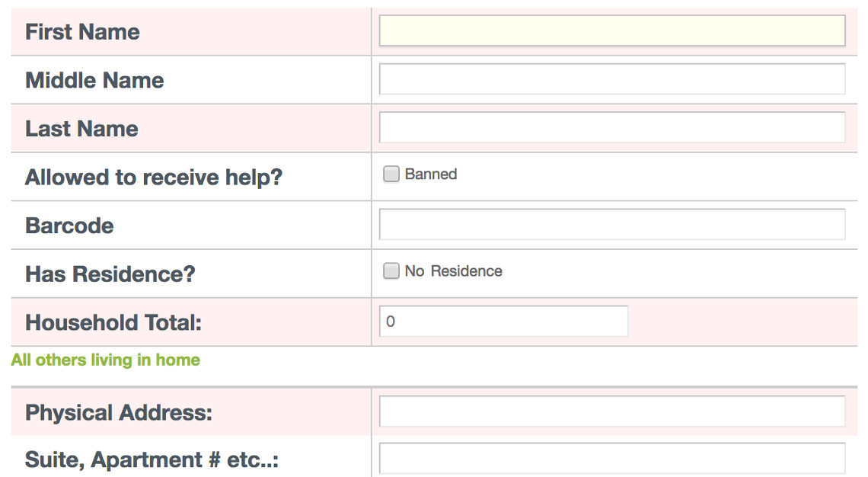
Task: Click the First Name row label
Action: 82,31
